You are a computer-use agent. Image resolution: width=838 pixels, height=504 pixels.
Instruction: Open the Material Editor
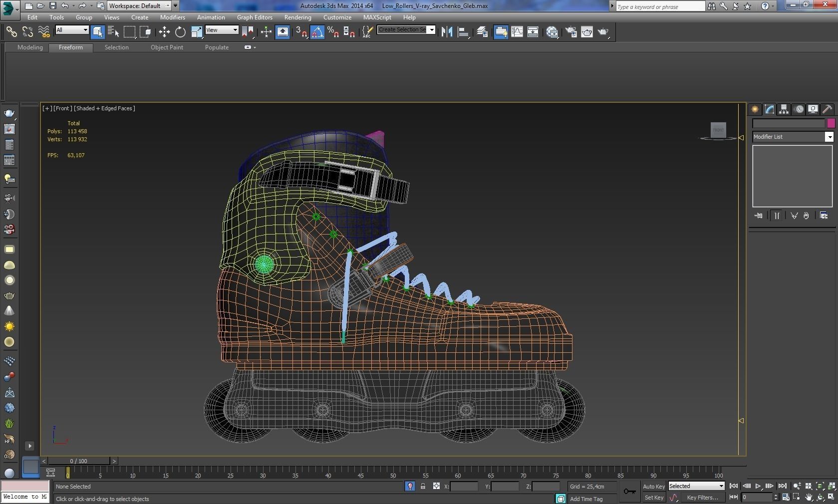pos(552,32)
